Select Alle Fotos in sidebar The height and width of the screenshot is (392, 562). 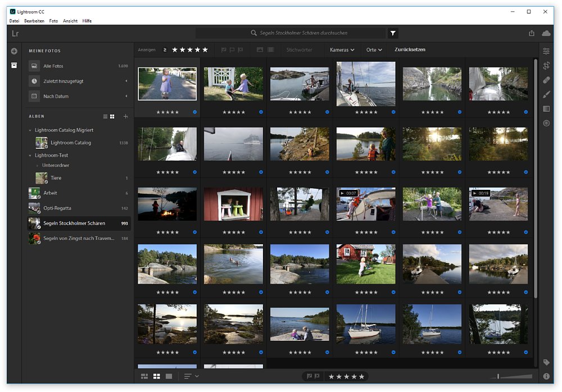tap(78, 66)
